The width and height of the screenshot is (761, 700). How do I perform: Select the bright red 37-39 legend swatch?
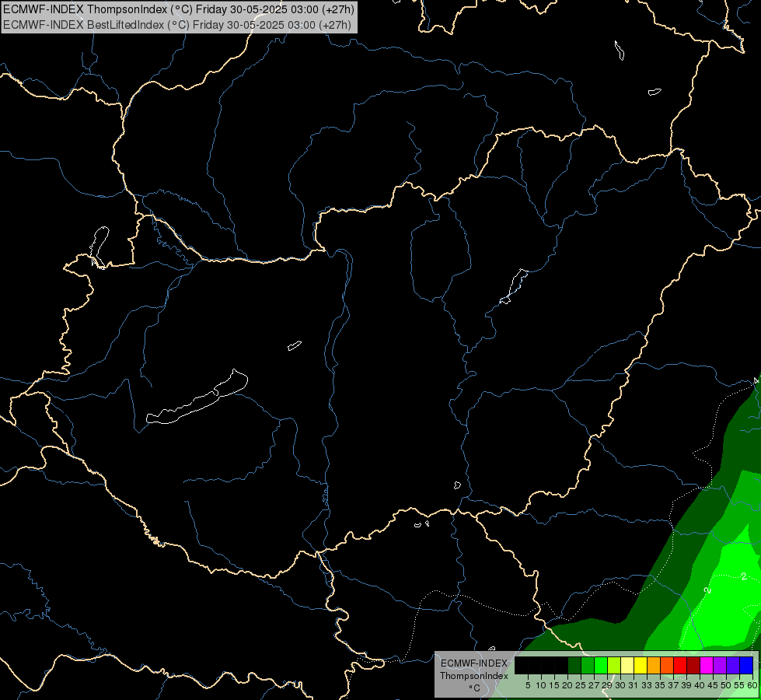click(680, 665)
